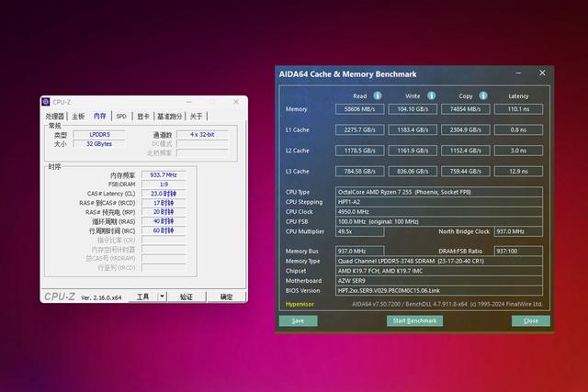Click Start Benchmark in AIDA64
Viewport: 588px width, 392px height.
[x=414, y=320]
